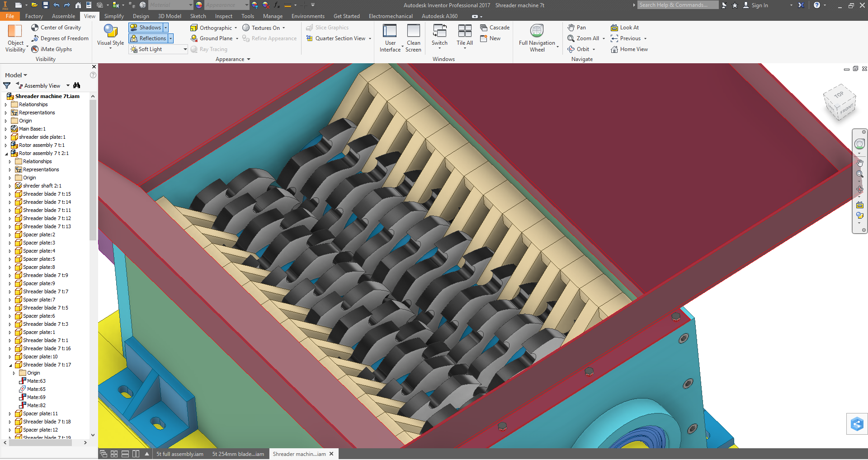
Task: Select shreader side plate:1 in browser
Action: pyautogui.click(x=42, y=137)
